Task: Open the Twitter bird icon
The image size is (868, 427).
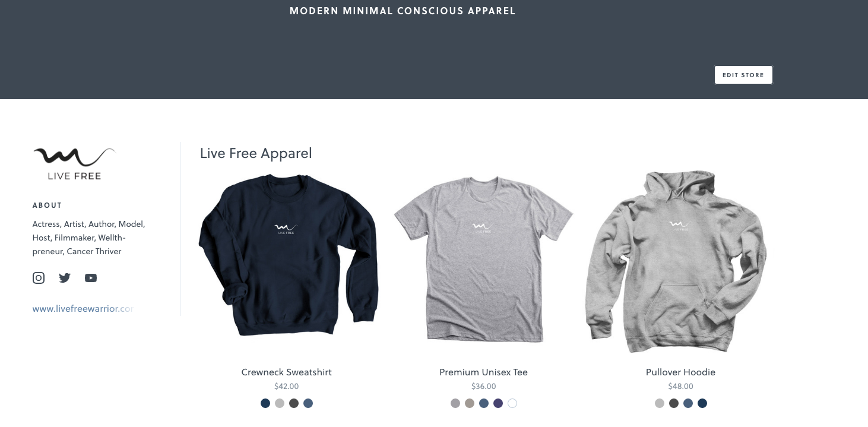Action: click(x=65, y=278)
